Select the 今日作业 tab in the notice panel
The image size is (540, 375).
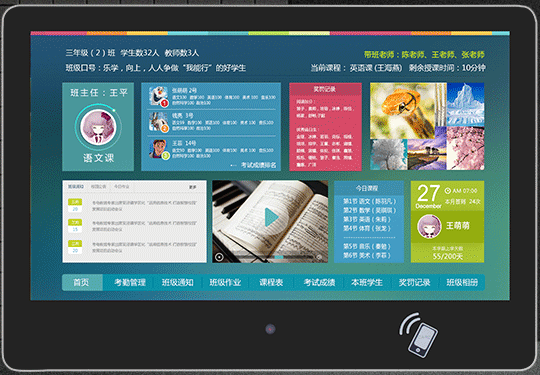(x=121, y=187)
